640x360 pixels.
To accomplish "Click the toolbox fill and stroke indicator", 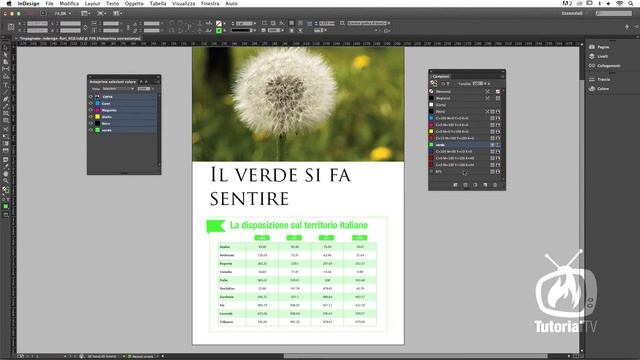I will 6,190.
